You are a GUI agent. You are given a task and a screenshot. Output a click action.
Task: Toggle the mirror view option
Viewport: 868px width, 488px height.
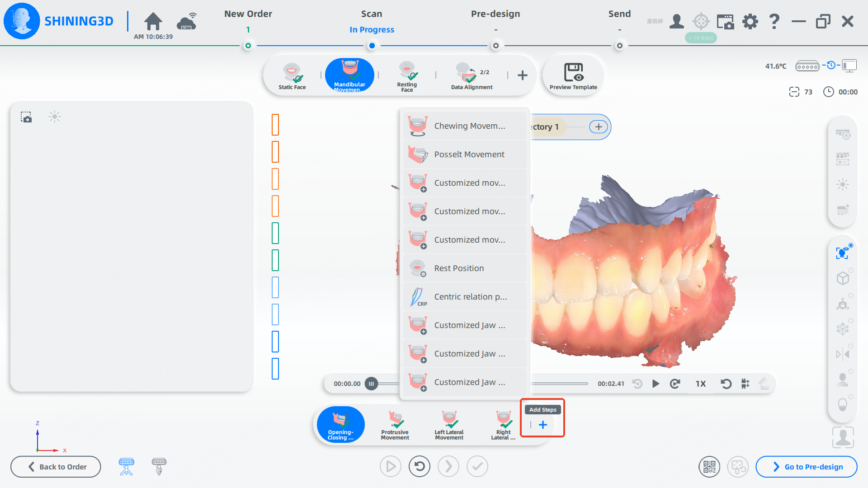843,354
